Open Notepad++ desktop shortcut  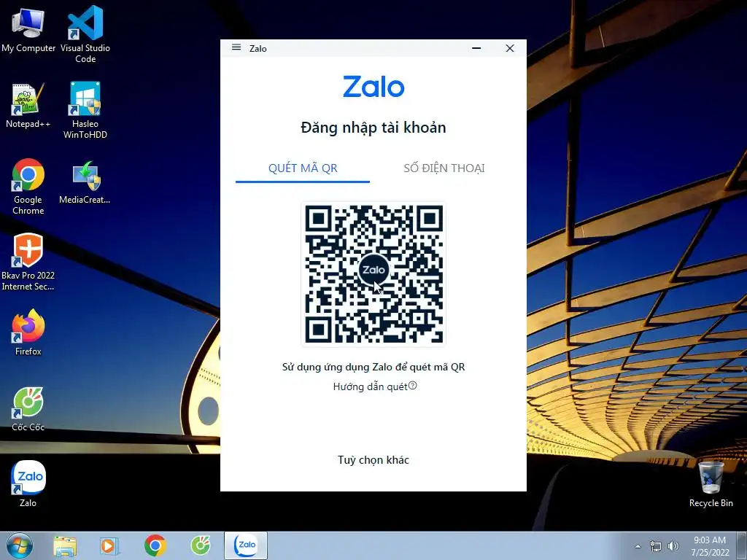pos(28,105)
